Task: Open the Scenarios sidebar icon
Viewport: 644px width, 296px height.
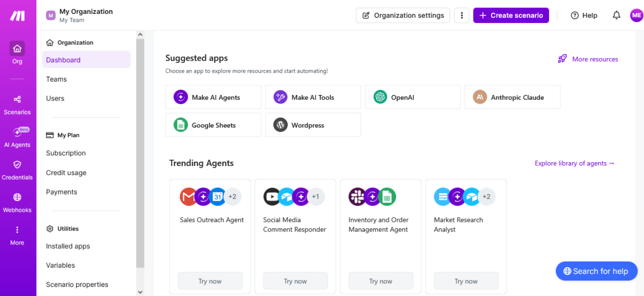Action: click(x=17, y=99)
